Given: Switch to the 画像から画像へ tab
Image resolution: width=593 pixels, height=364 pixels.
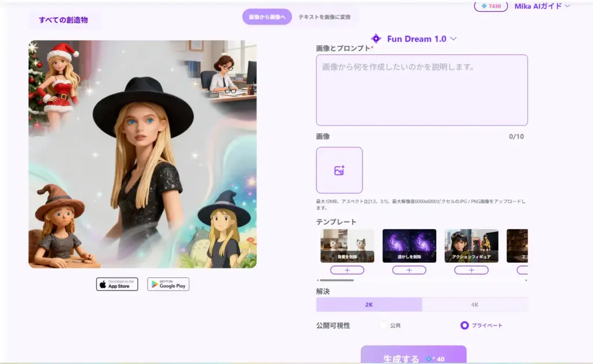Looking at the screenshot, I should click(267, 17).
